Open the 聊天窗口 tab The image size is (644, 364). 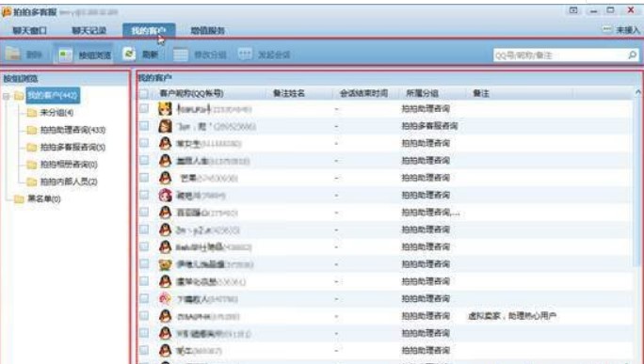pos(29,30)
